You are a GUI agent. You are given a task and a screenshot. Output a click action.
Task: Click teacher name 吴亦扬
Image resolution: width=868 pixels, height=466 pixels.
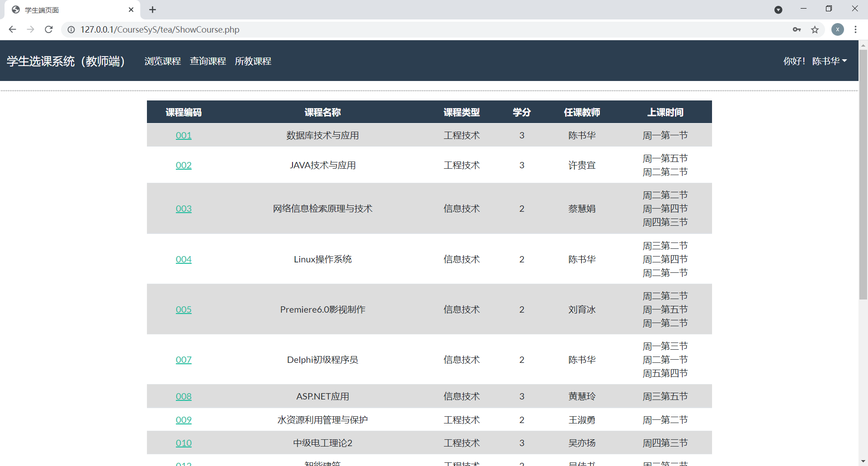(x=582, y=443)
